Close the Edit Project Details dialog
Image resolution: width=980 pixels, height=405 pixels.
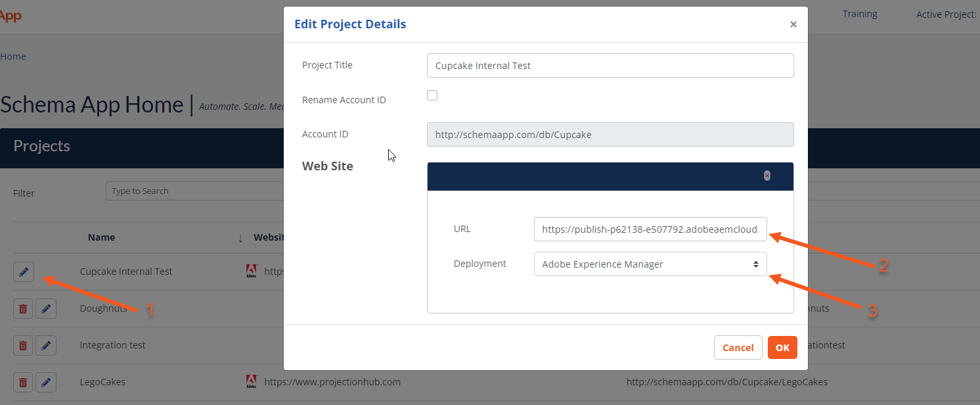coord(793,24)
